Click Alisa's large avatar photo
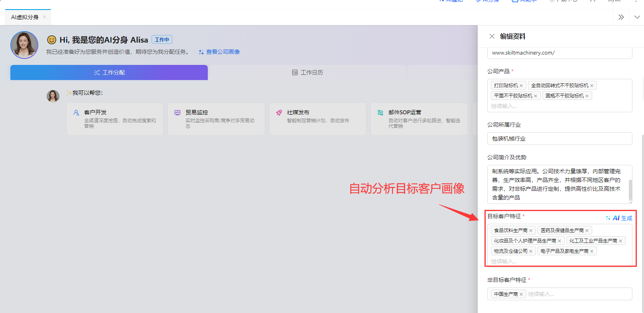 [x=24, y=45]
